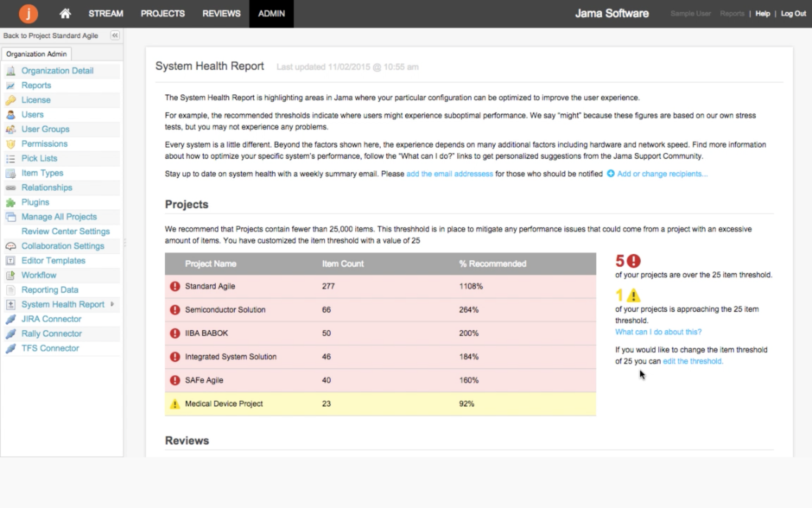Click the Pick Lists list icon
This screenshot has width=812, height=508.
point(11,158)
